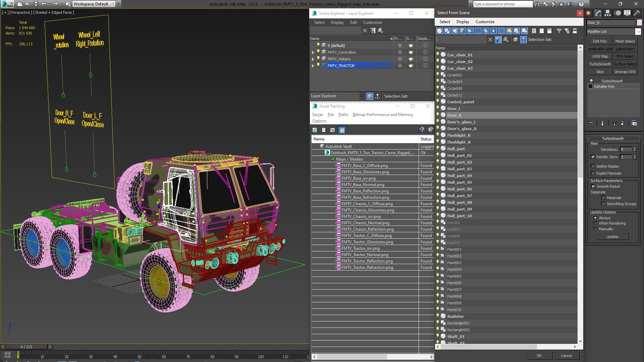Click the UVW Map modifier button

point(600,56)
